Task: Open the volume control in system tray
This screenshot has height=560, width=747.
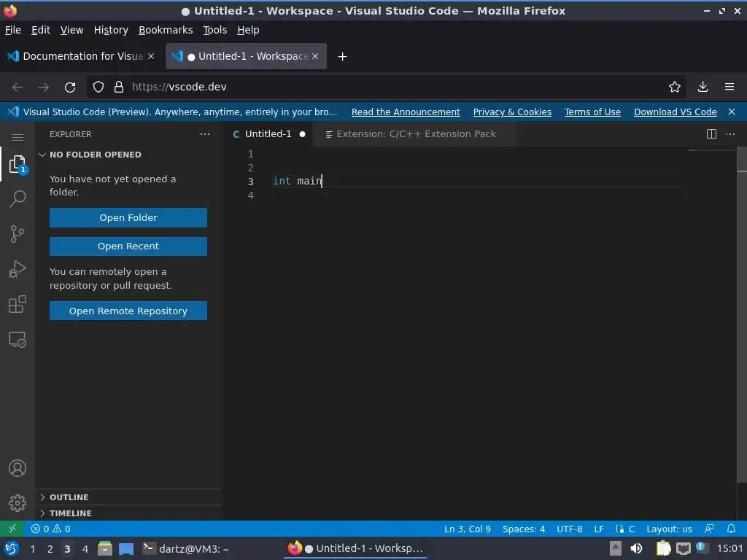Action: [x=636, y=548]
